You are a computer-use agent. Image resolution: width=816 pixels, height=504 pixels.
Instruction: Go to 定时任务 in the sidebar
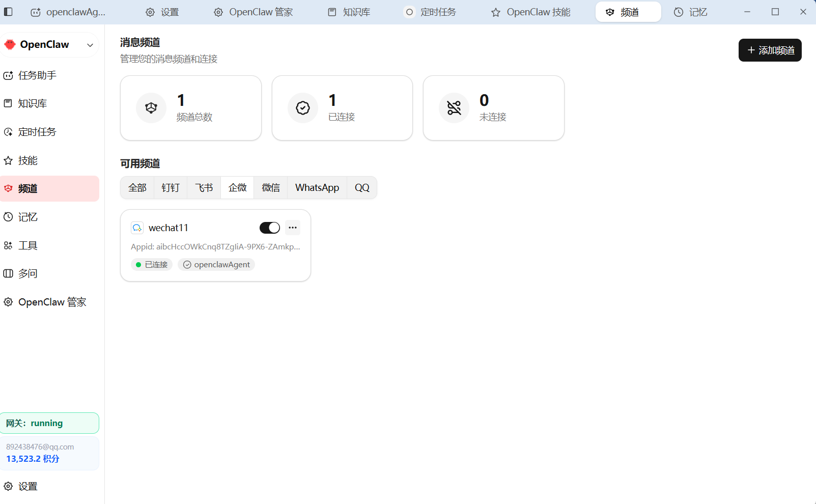coord(49,132)
